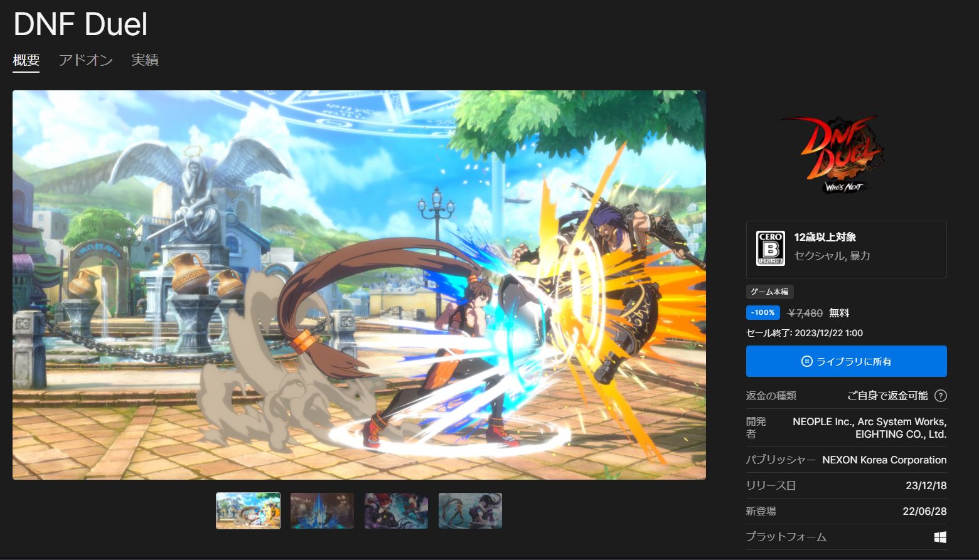Open the NEXON Korea Corporation publisher link
979x560 pixels.
(884, 460)
